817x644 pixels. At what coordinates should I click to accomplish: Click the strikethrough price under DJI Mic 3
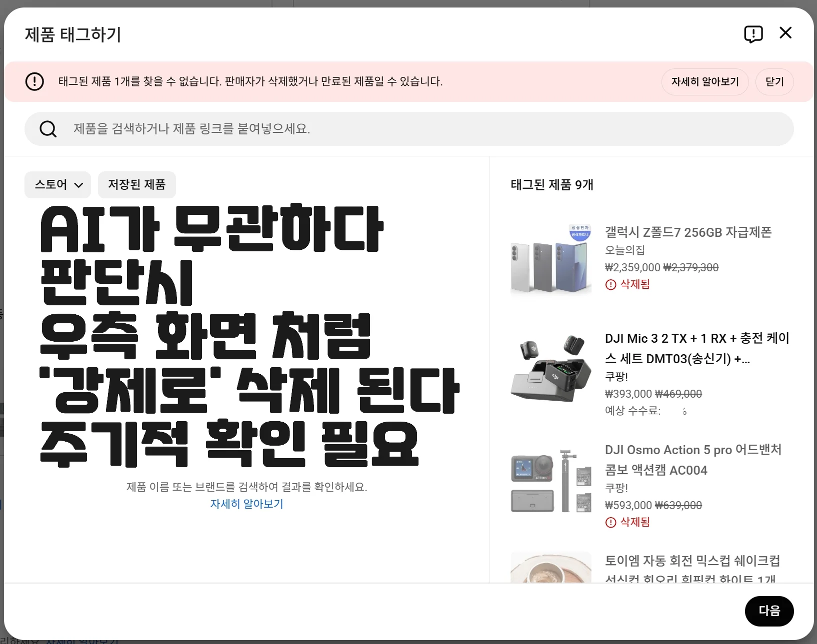(678, 394)
